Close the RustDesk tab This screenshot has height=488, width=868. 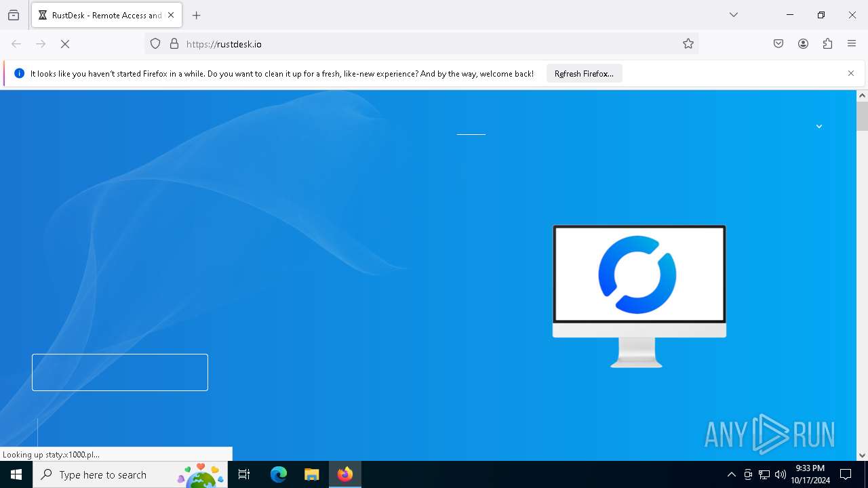coord(171,15)
